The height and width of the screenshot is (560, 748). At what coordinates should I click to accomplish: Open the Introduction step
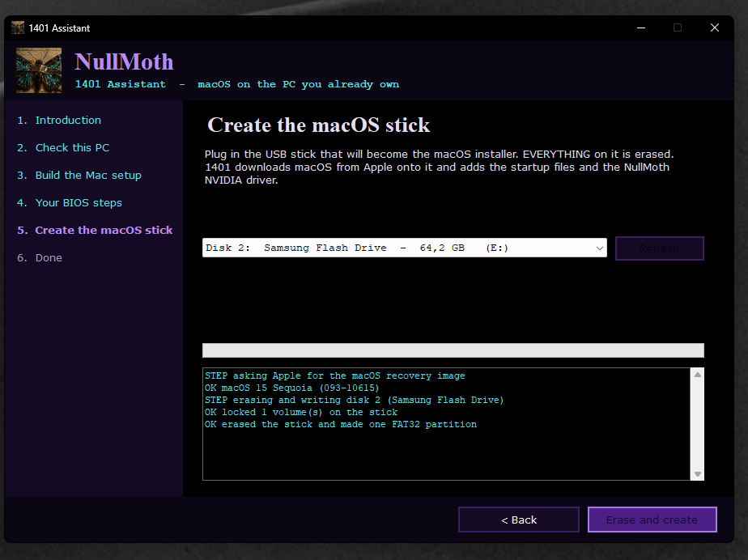click(59, 121)
